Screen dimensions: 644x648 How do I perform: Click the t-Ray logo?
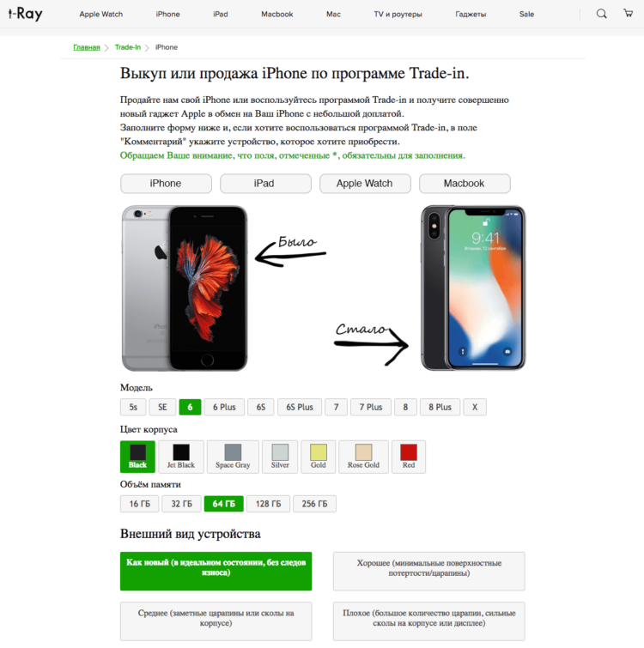25,14
